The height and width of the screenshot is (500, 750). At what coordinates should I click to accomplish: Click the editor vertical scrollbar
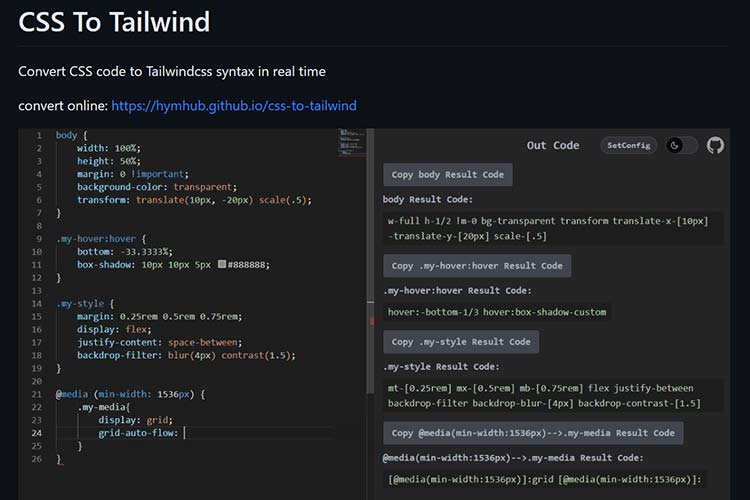[371, 261]
